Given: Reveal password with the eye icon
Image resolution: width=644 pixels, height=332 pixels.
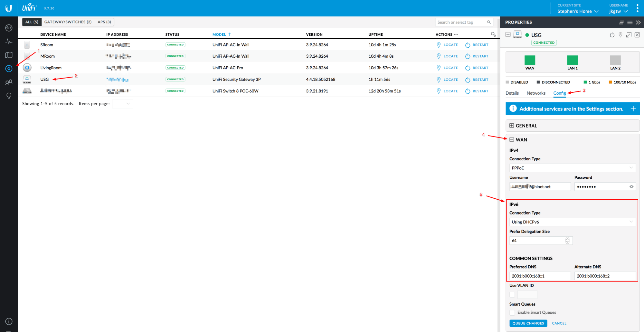Looking at the screenshot, I should (631, 186).
